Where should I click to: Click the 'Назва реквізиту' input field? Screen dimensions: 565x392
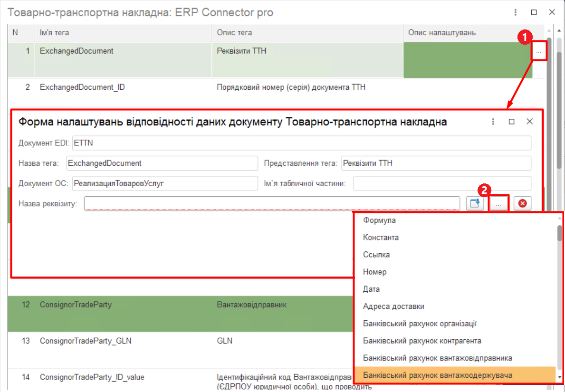(x=271, y=204)
